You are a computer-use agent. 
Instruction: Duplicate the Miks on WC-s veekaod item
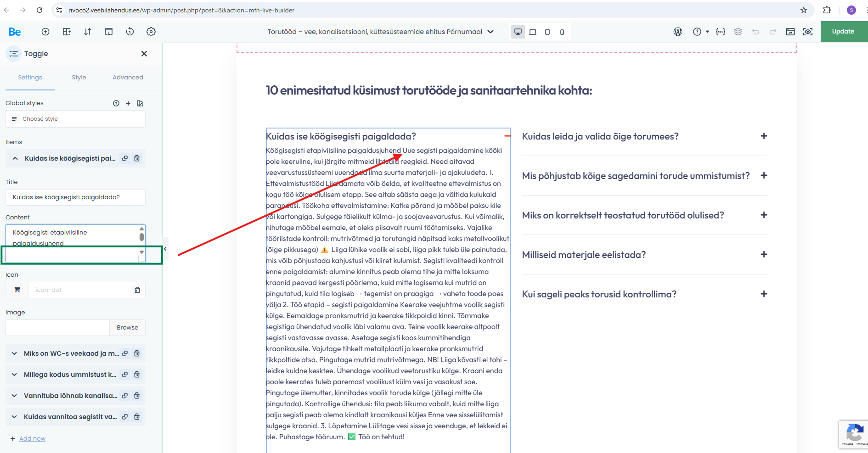point(125,353)
